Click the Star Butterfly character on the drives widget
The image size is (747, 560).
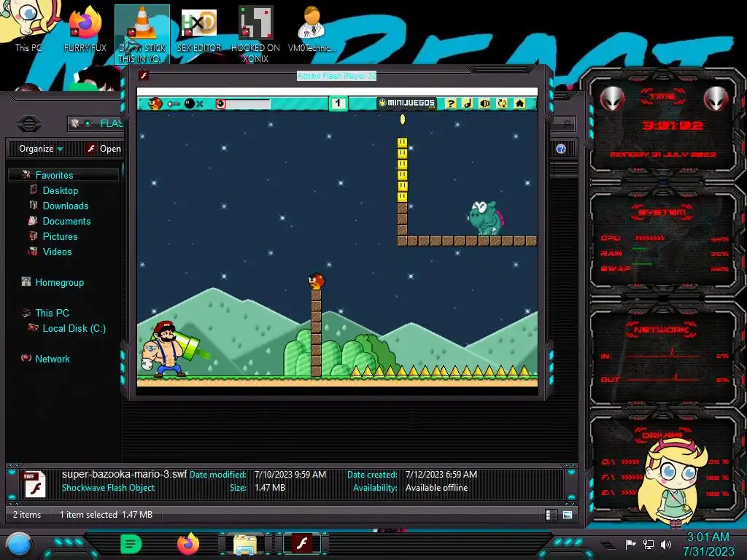pos(674,483)
